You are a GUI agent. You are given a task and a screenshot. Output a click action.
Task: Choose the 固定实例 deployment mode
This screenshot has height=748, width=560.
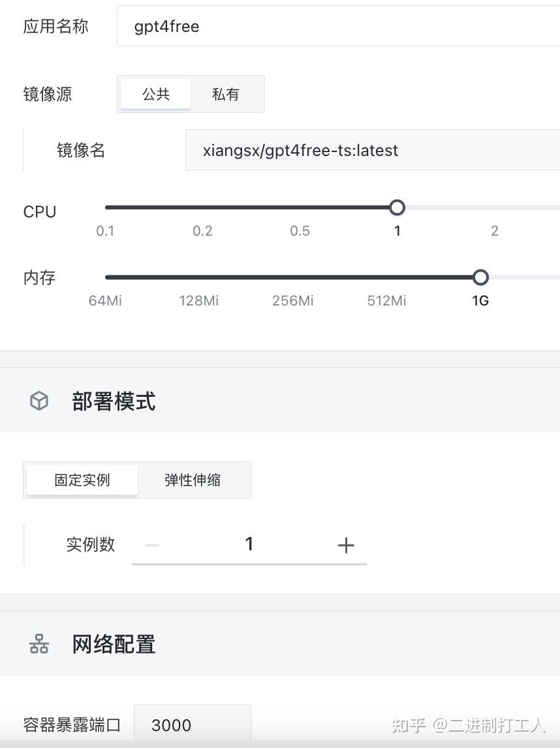point(82,480)
